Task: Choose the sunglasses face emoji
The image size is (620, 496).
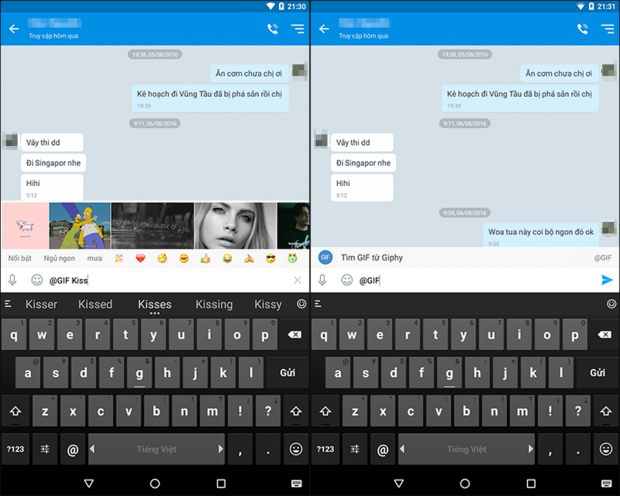Action: pyautogui.click(x=270, y=258)
